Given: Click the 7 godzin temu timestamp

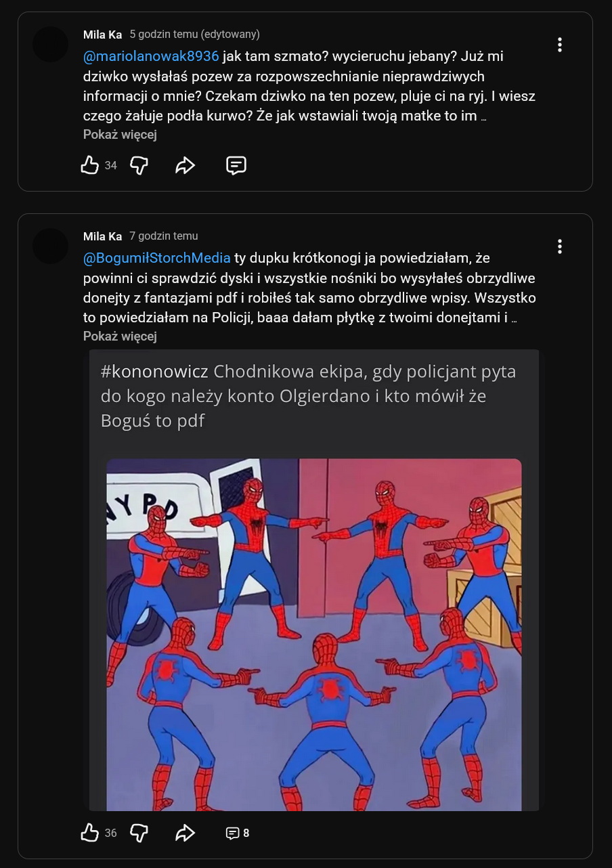Looking at the screenshot, I should (x=164, y=236).
